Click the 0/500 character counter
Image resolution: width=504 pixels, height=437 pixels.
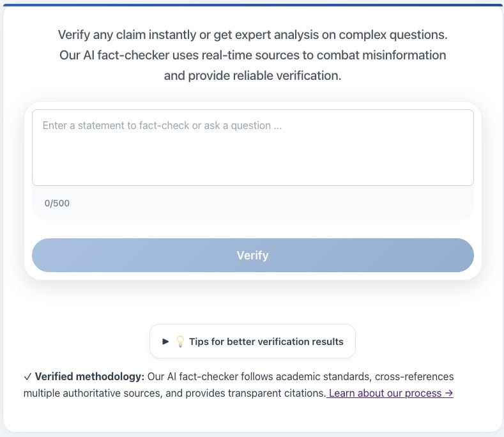click(x=57, y=203)
